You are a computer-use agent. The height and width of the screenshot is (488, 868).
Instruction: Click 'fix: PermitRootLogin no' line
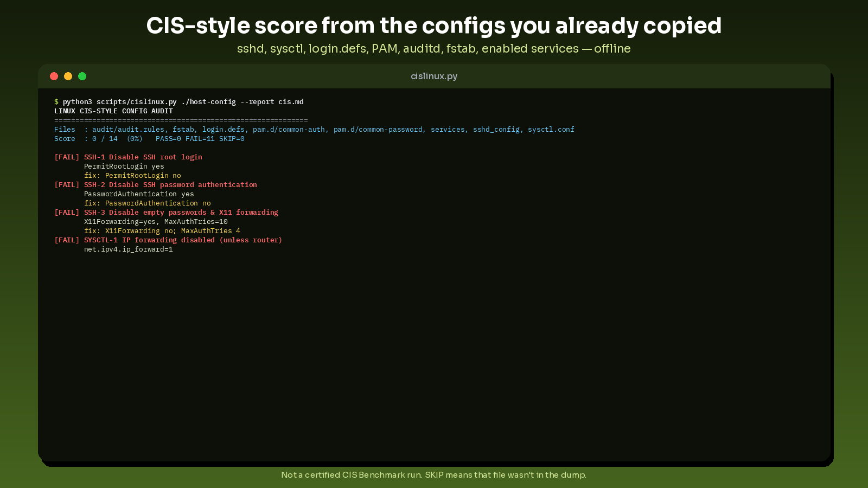point(132,176)
